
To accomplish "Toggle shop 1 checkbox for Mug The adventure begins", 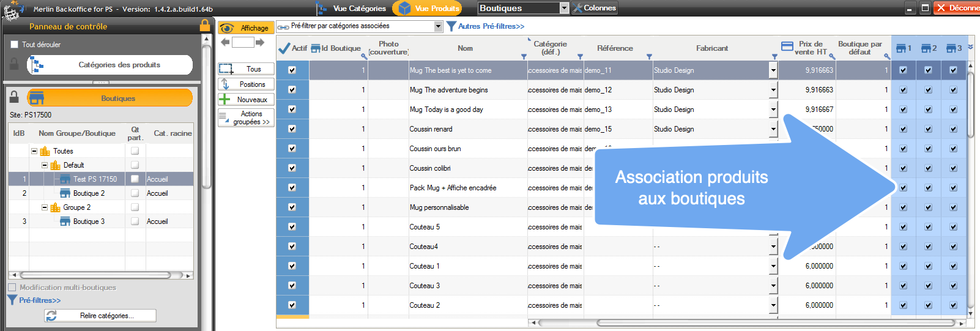I will (903, 90).
